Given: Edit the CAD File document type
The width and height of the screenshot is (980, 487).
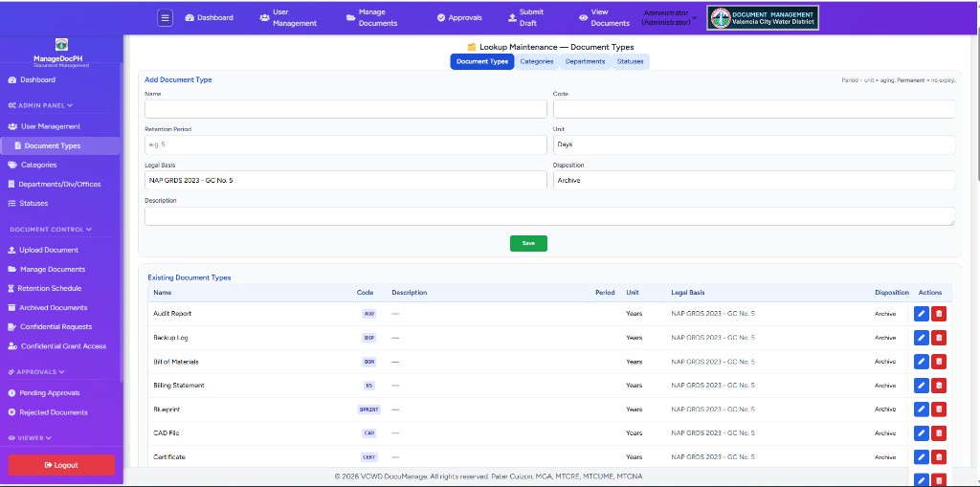Looking at the screenshot, I should 922,433.
